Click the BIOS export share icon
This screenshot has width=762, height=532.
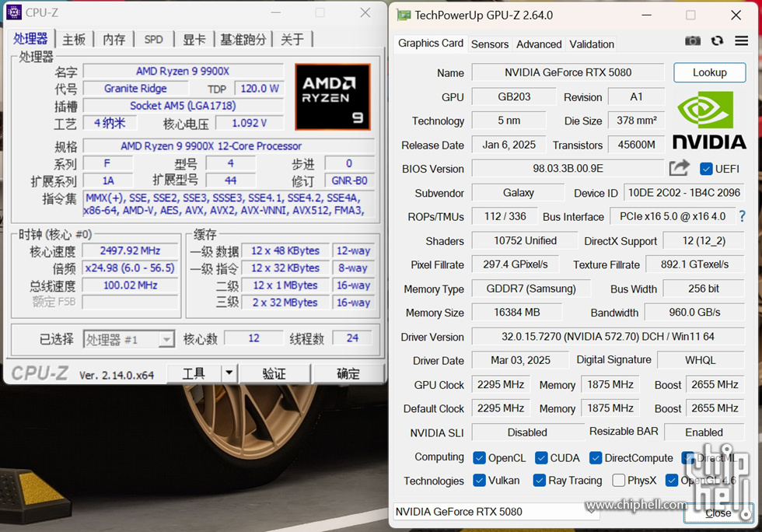[679, 168]
